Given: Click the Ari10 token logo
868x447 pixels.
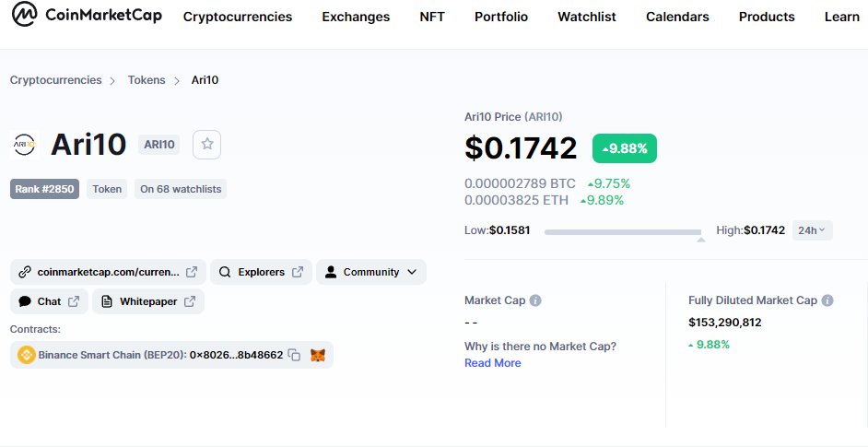Looking at the screenshot, I should (x=24, y=145).
